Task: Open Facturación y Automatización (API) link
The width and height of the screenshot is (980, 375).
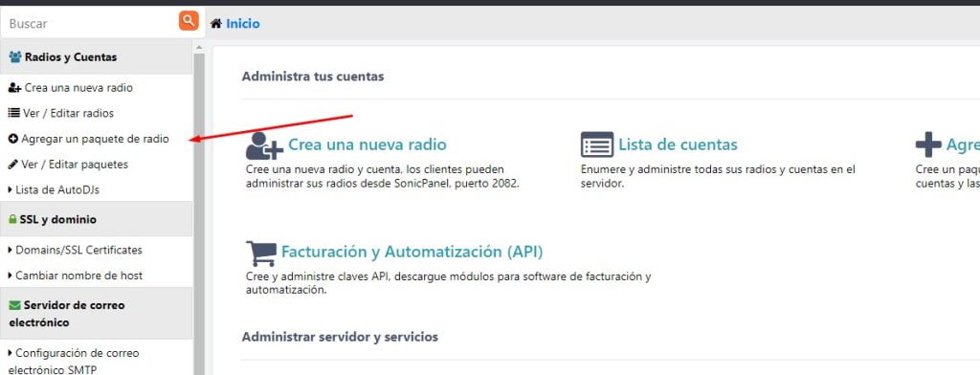Action: pyautogui.click(x=412, y=252)
